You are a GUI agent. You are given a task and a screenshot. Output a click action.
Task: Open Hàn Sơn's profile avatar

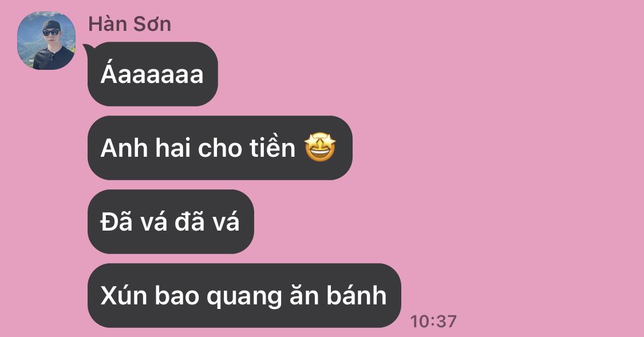tap(46, 41)
